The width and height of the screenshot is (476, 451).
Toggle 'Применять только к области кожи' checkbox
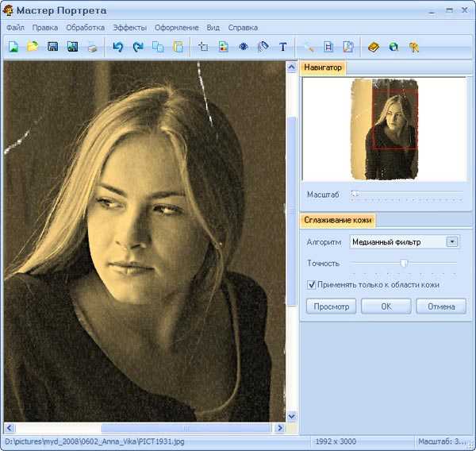coord(311,285)
